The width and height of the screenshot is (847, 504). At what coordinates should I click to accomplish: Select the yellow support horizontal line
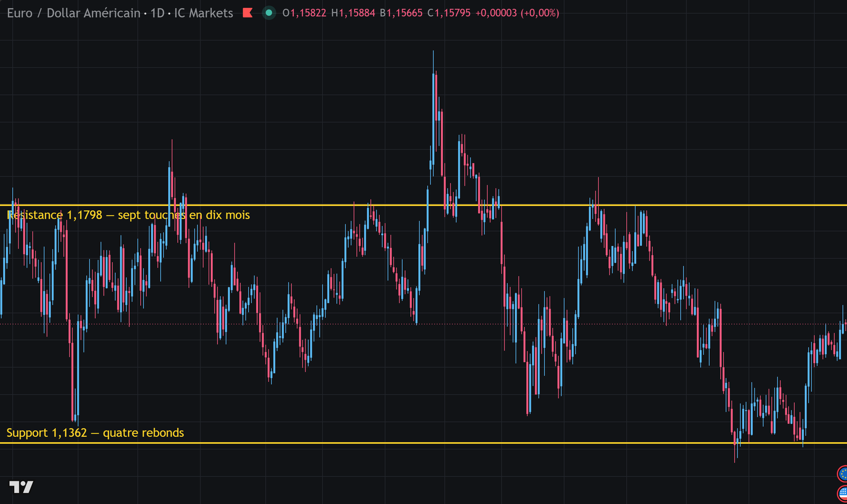pyautogui.click(x=424, y=443)
